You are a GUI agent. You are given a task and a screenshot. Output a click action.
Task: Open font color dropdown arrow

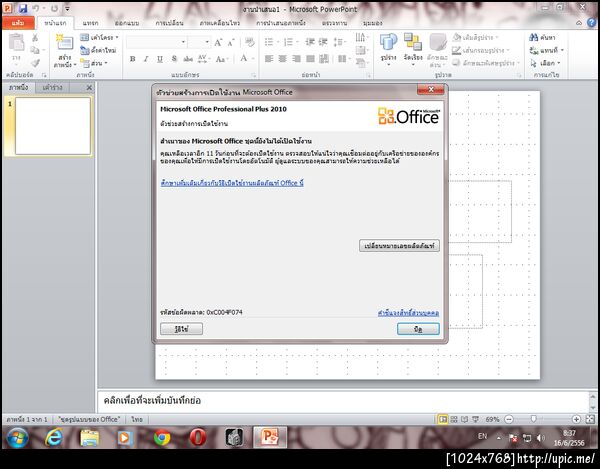point(253,59)
